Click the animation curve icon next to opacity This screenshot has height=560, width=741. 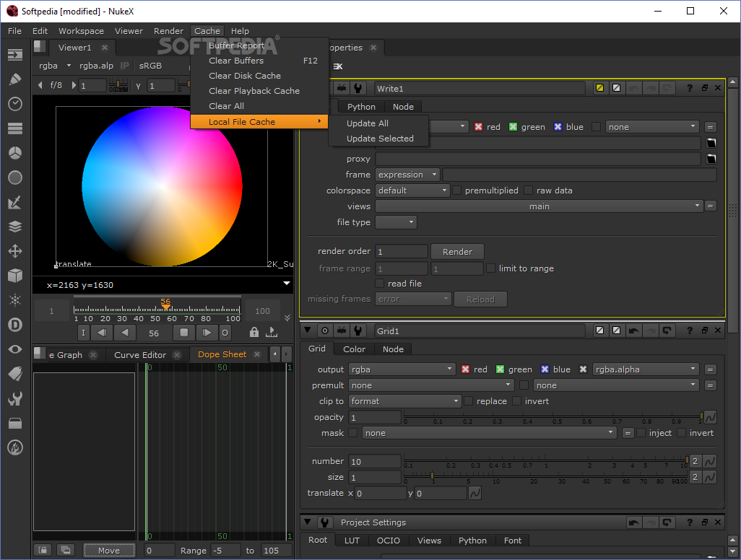click(x=710, y=417)
